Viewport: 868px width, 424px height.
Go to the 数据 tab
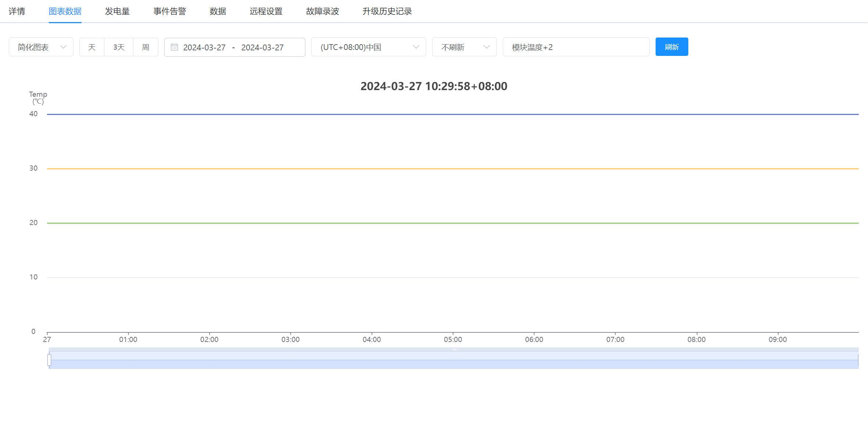point(218,11)
